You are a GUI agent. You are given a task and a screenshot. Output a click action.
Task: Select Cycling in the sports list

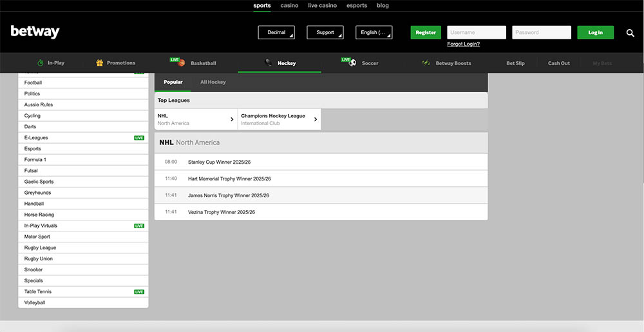click(x=83, y=116)
